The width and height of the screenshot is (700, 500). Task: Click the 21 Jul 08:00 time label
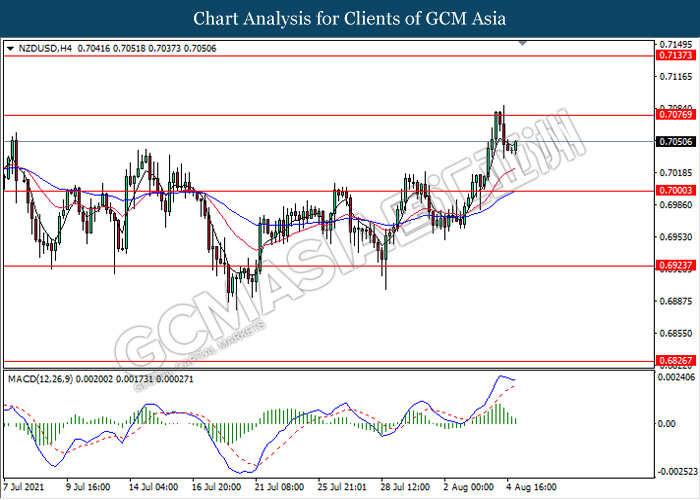279,487
